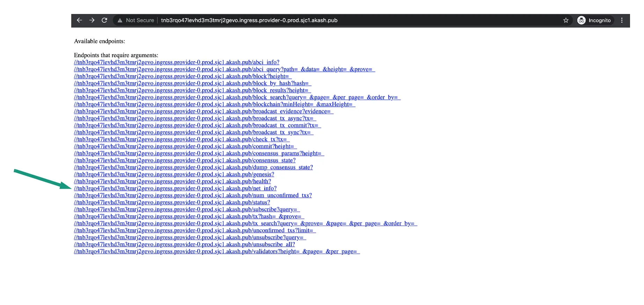Open the validators endpoint link
644x305 pixels.
[x=217, y=251]
